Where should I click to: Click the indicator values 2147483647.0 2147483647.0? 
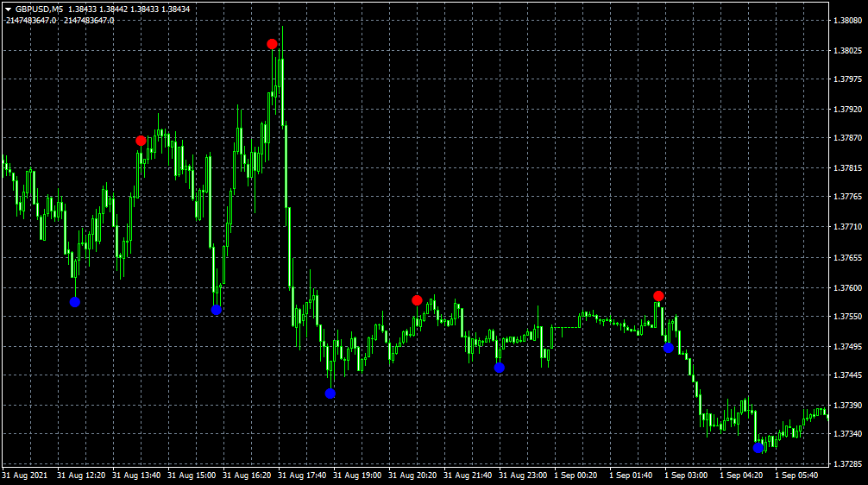[60, 21]
